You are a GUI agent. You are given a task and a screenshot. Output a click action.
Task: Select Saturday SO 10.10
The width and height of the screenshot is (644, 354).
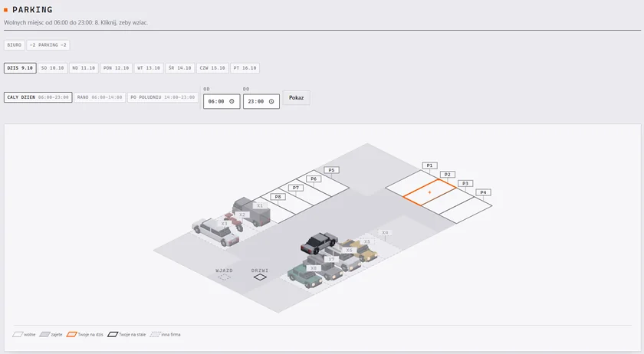coord(53,68)
